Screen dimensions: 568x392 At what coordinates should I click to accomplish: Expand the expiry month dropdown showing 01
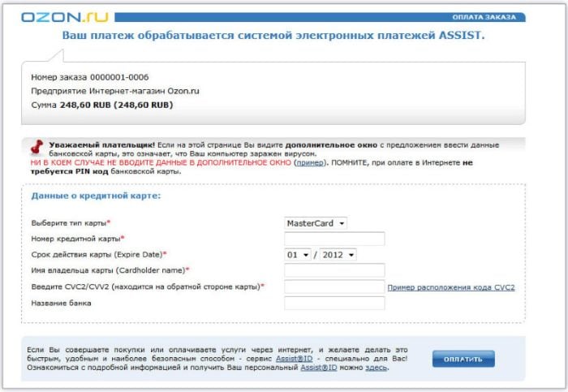299,255
